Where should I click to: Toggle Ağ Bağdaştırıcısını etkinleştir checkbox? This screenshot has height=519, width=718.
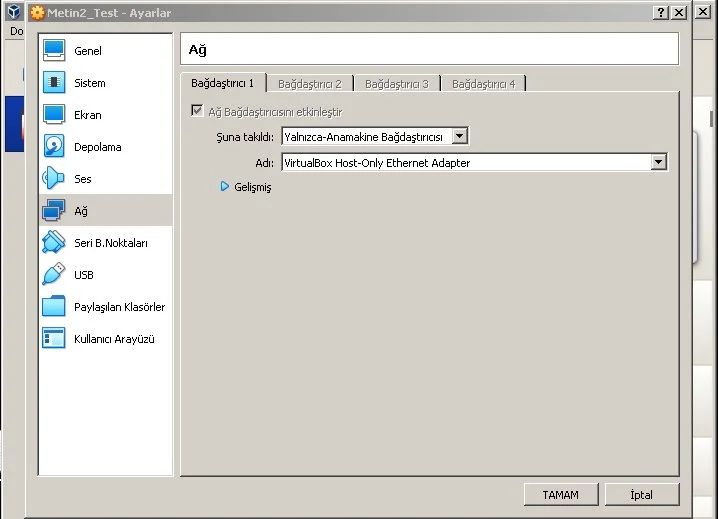(x=197, y=111)
